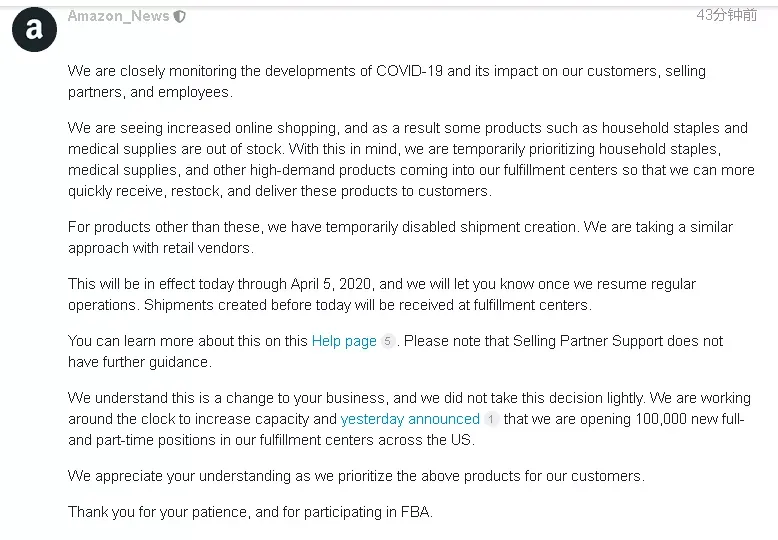Open the Help page link
Viewport: 778px width, 540px height.
[x=344, y=341]
